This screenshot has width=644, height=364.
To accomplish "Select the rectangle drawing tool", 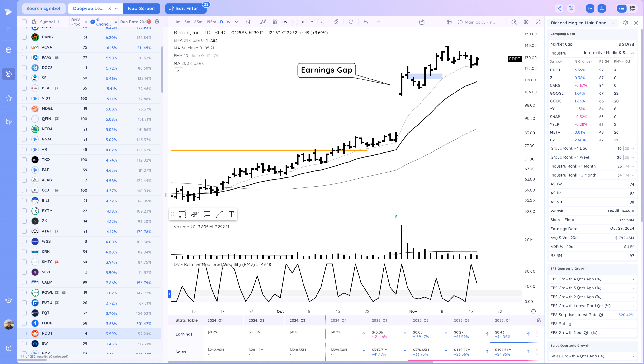I will point(183,214).
